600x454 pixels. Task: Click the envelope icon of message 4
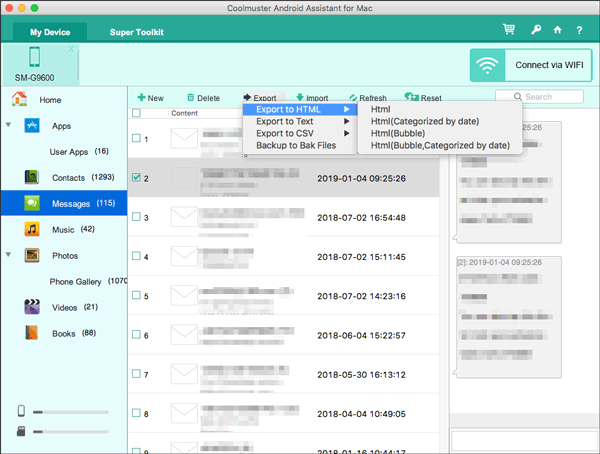184,256
